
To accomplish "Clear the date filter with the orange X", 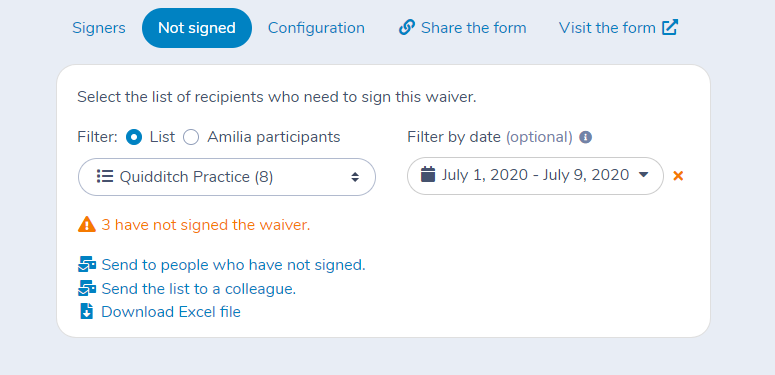I will 678,175.
